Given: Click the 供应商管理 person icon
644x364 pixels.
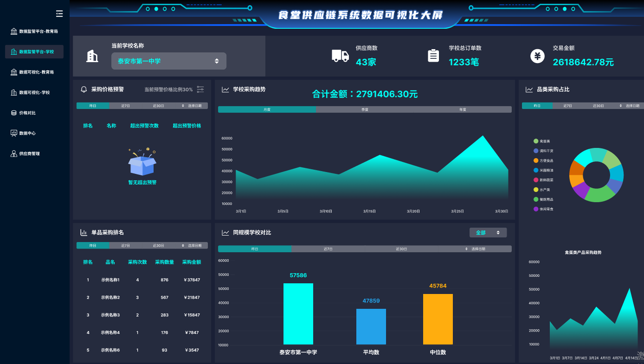Looking at the screenshot, I should click(14, 153).
